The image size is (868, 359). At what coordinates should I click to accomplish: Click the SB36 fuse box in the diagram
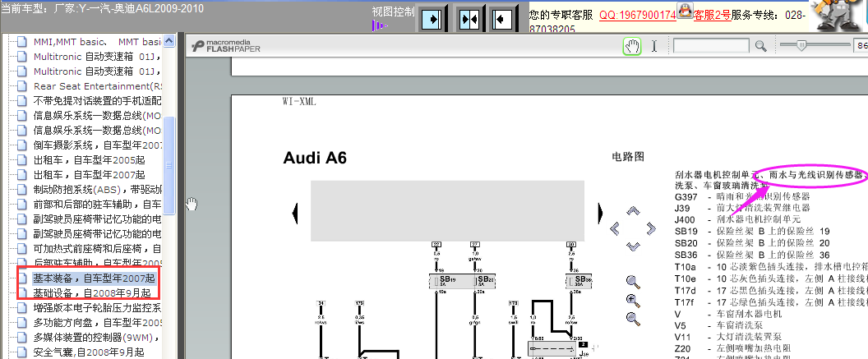(x=579, y=281)
